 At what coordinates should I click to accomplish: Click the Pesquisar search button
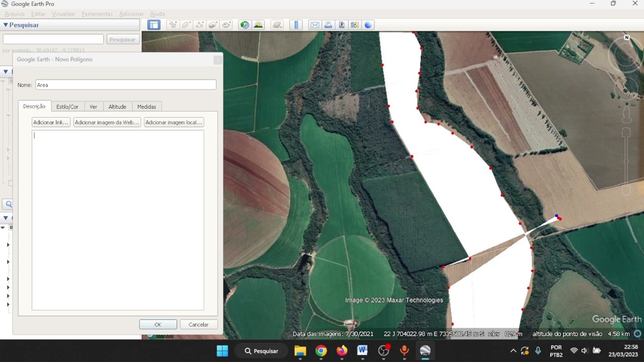point(122,39)
